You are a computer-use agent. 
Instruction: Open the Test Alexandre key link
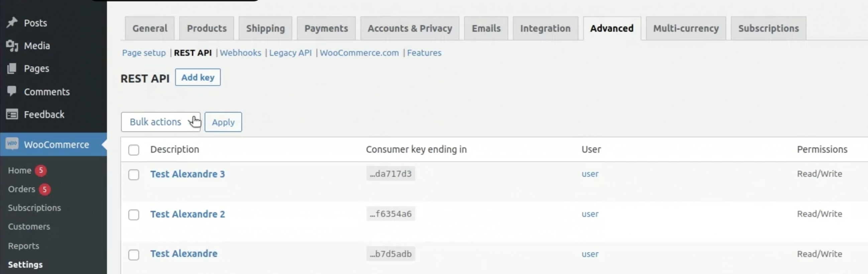(184, 254)
